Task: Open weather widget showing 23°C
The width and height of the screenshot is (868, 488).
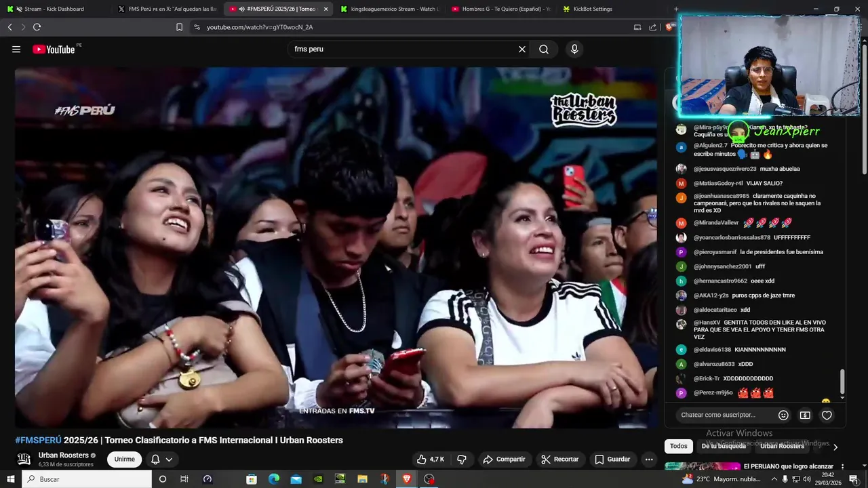Action: pos(722,479)
